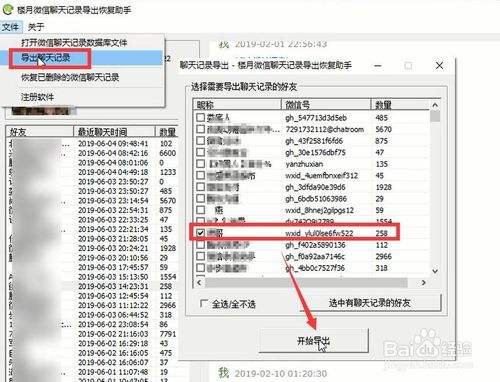Check the box for gh_43f2581f6fd6 row
The image size is (500, 382).
pyautogui.click(x=200, y=141)
